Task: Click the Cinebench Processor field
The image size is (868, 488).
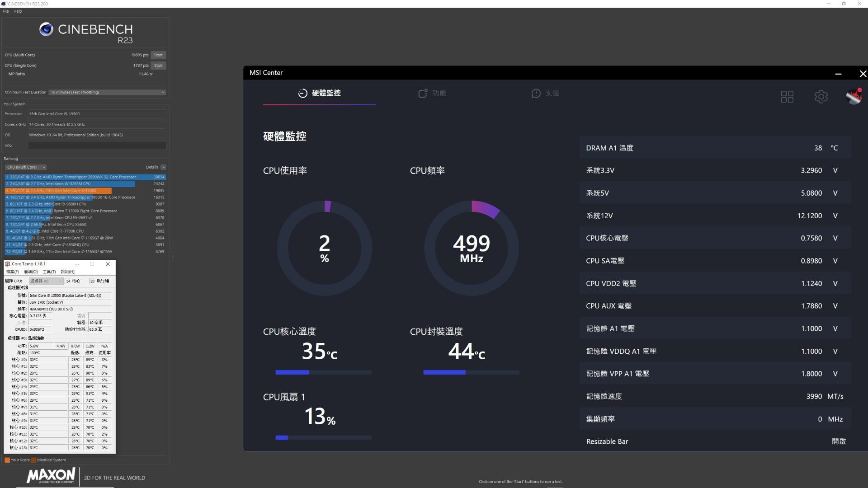Action: [97, 114]
